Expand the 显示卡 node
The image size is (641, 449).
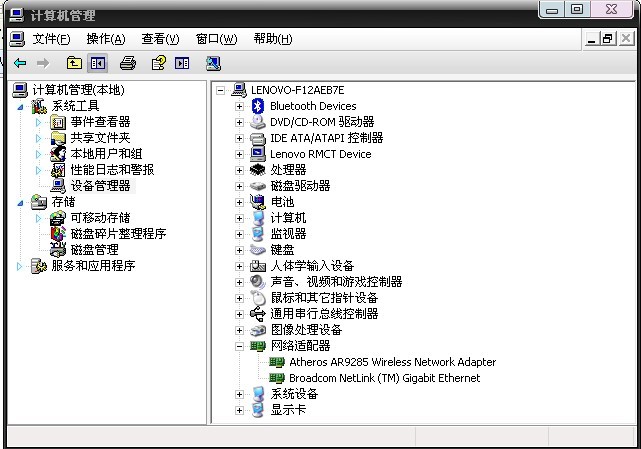(x=240, y=411)
